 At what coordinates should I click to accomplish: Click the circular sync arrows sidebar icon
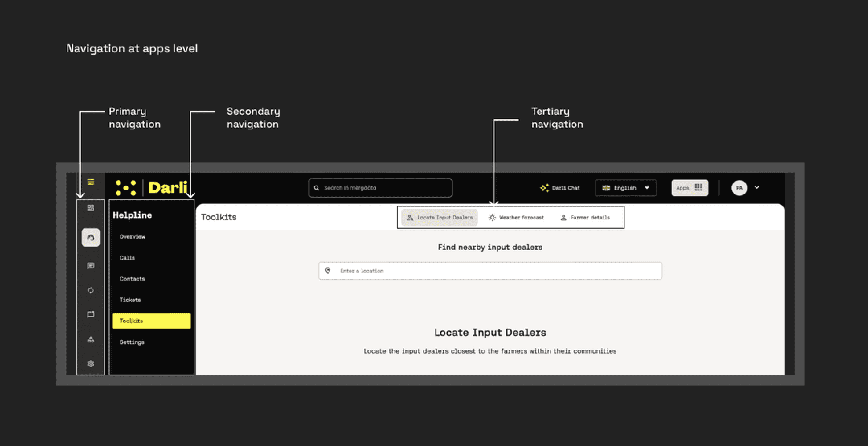pyautogui.click(x=91, y=290)
